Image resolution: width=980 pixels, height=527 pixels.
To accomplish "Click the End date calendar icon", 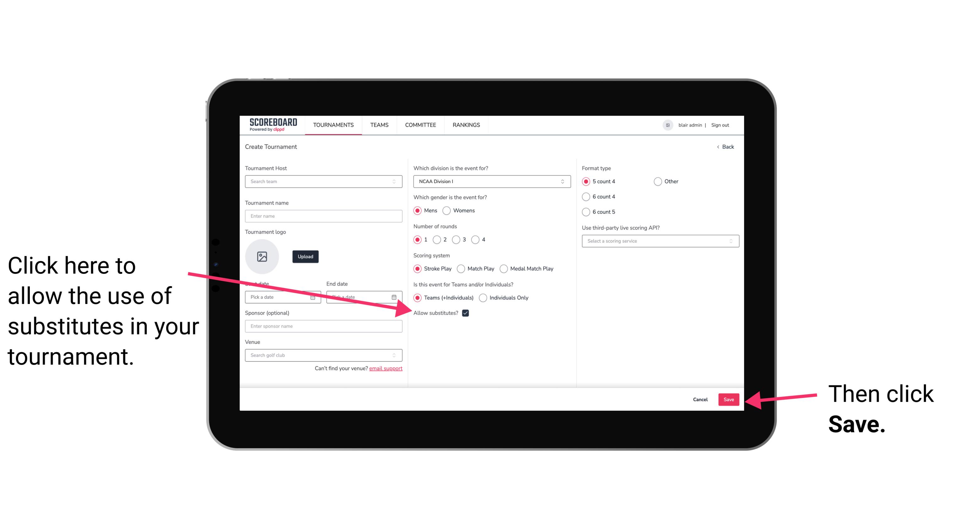I will click(396, 296).
